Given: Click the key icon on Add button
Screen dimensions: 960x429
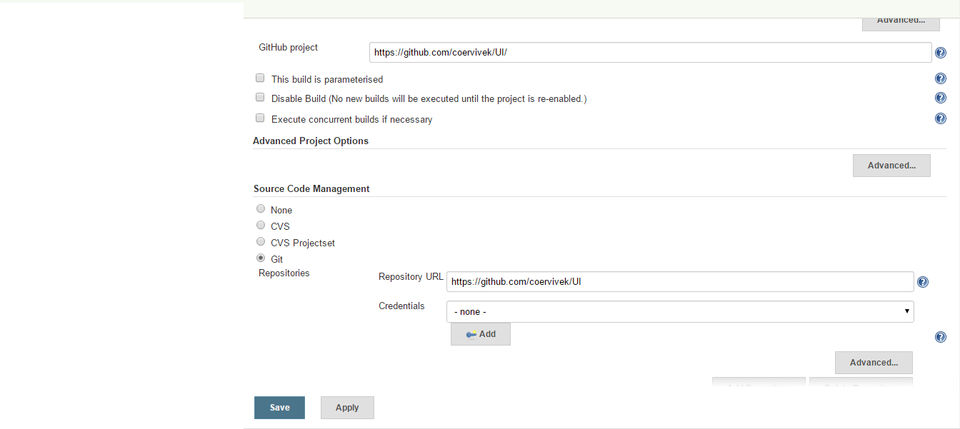Looking at the screenshot, I should click(471, 334).
